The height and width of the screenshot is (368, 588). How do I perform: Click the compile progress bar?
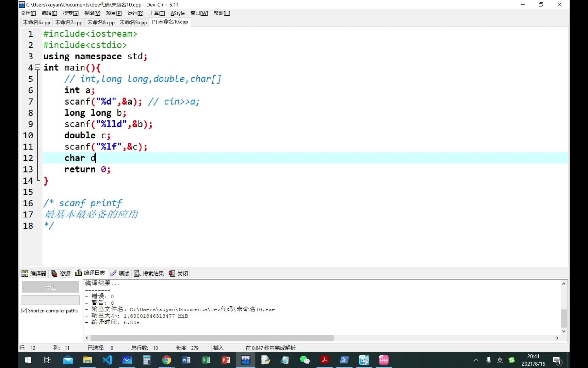point(51,300)
